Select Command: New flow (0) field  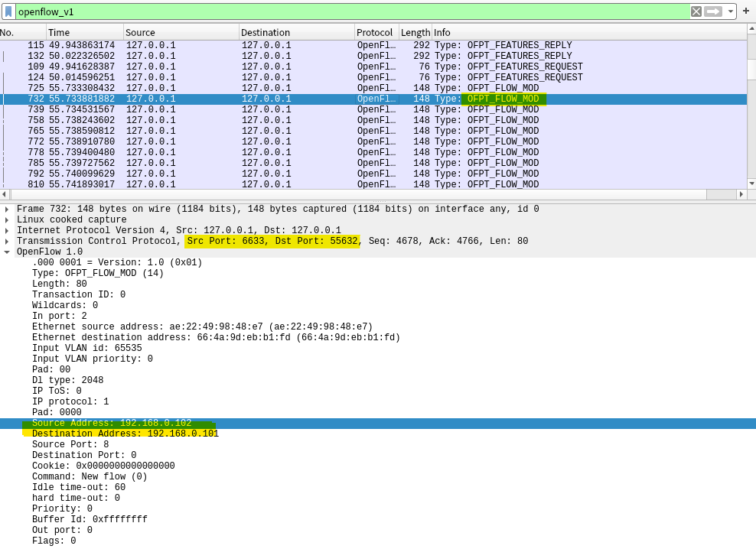click(90, 476)
